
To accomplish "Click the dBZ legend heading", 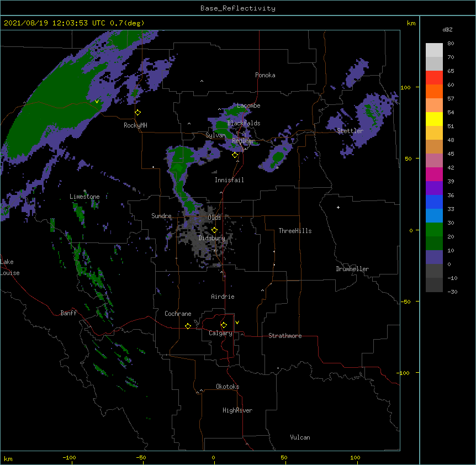I will [x=447, y=30].
